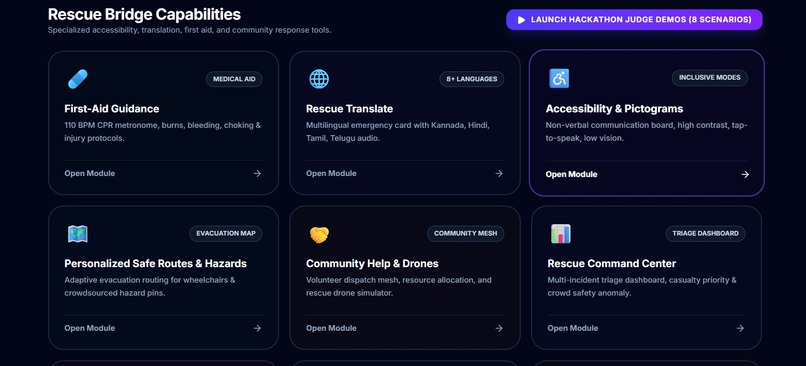Click the globe icon on Rescue Translate card
This screenshot has width=806, height=366.
coord(319,79)
